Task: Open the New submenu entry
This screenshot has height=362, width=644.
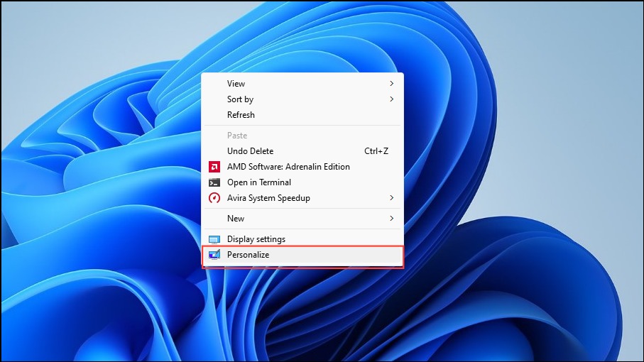Action: (x=302, y=219)
